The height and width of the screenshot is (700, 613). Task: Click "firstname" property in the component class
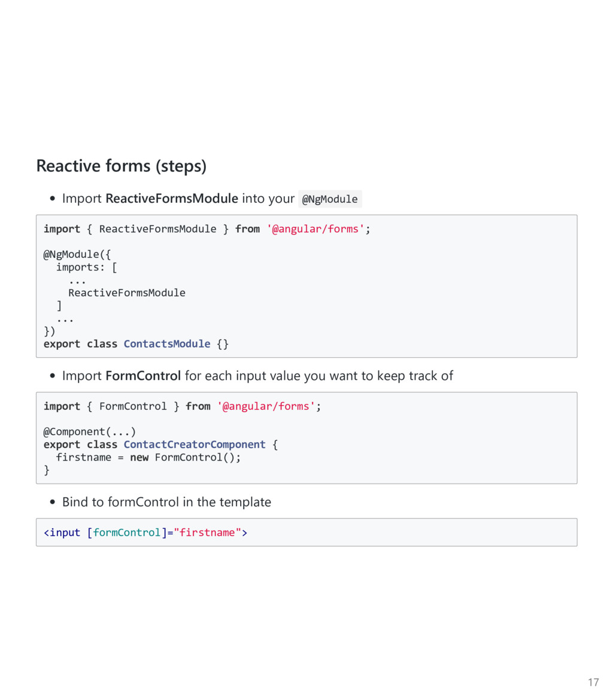(83, 457)
